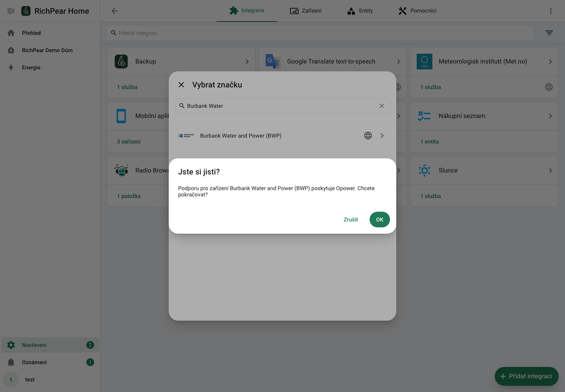Image resolution: width=565 pixels, height=392 pixels.
Task: Open Nastavení in the sidebar
Action: click(x=50, y=345)
